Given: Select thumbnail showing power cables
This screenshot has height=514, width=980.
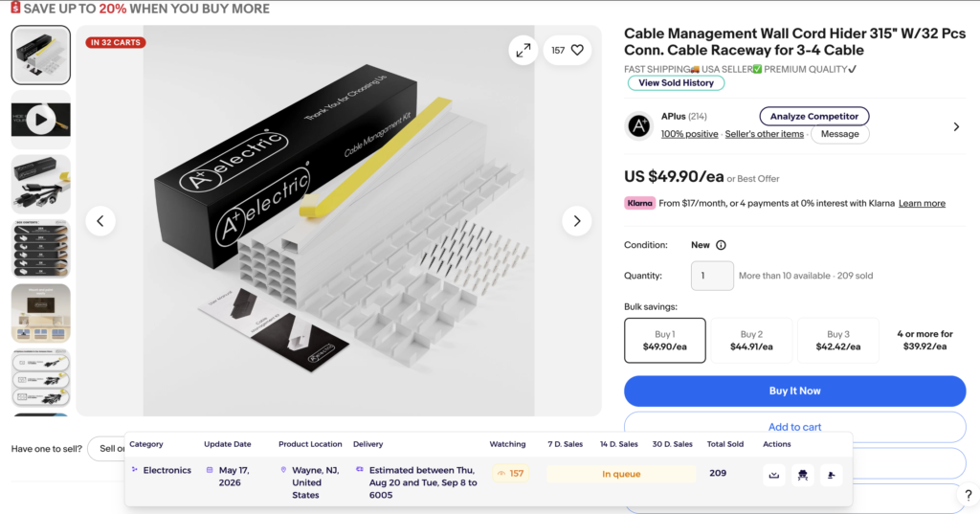Looking at the screenshot, I should click(x=40, y=185).
